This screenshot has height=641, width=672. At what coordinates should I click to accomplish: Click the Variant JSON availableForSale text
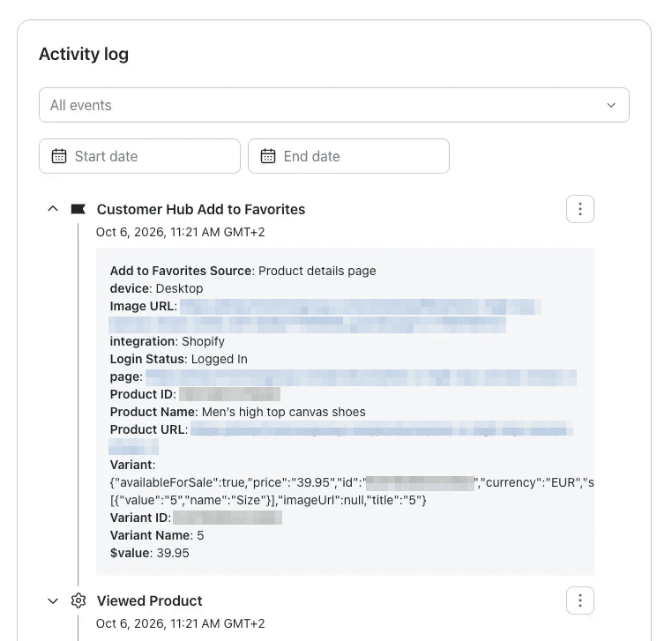coord(351,491)
